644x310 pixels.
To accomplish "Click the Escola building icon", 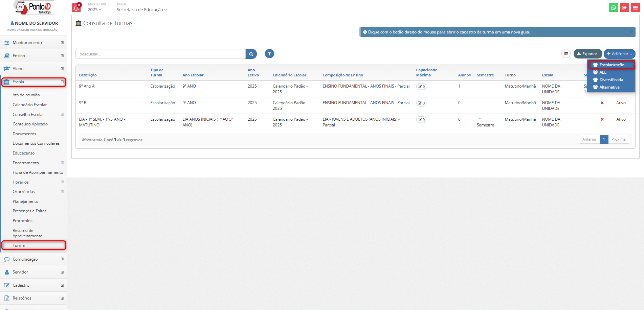I will point(7,82).
